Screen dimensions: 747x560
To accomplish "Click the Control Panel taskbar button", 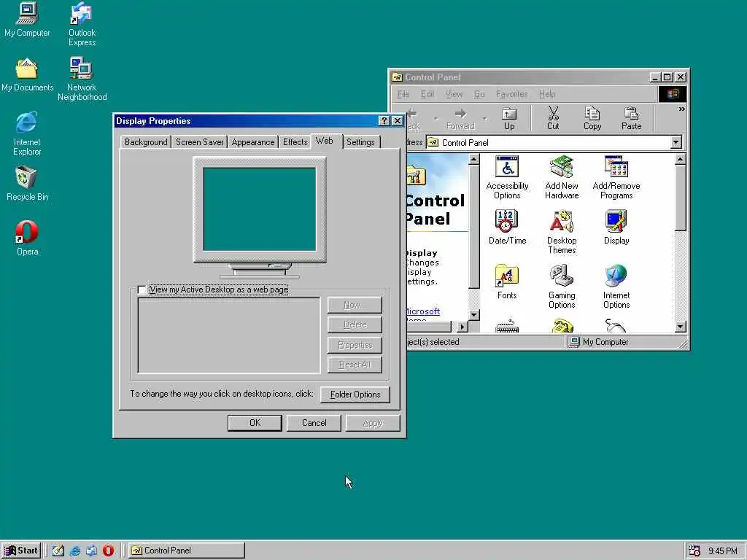I will 186,551.
